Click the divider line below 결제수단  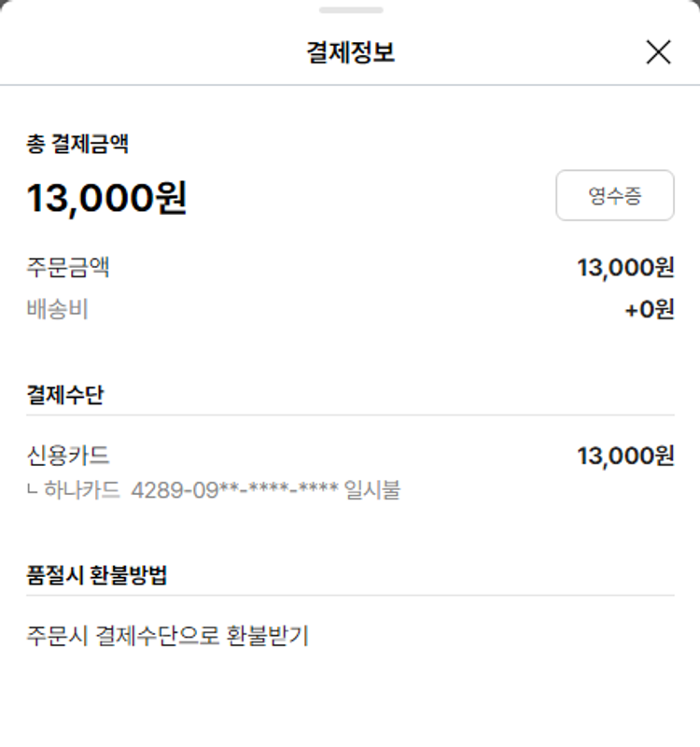pos(350,416)
